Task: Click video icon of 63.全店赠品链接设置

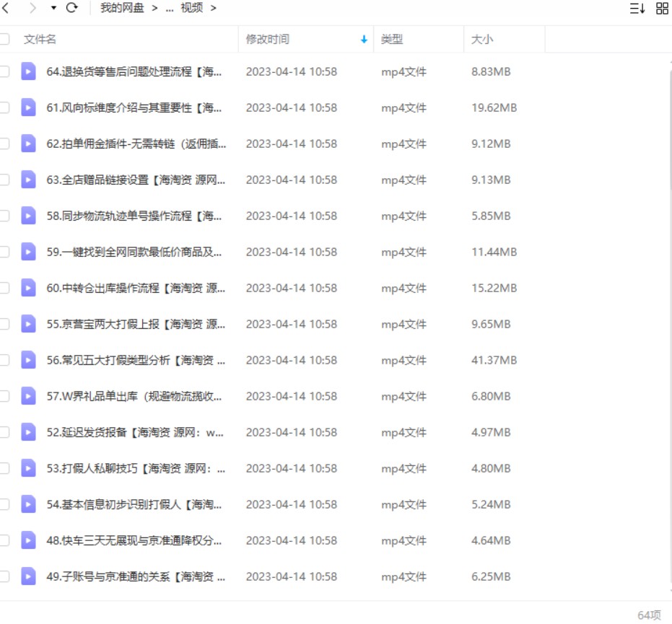Action: (28, 180)
